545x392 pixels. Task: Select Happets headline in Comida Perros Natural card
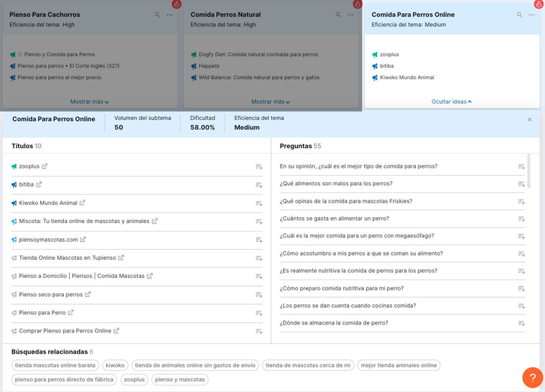click(209, 66)
